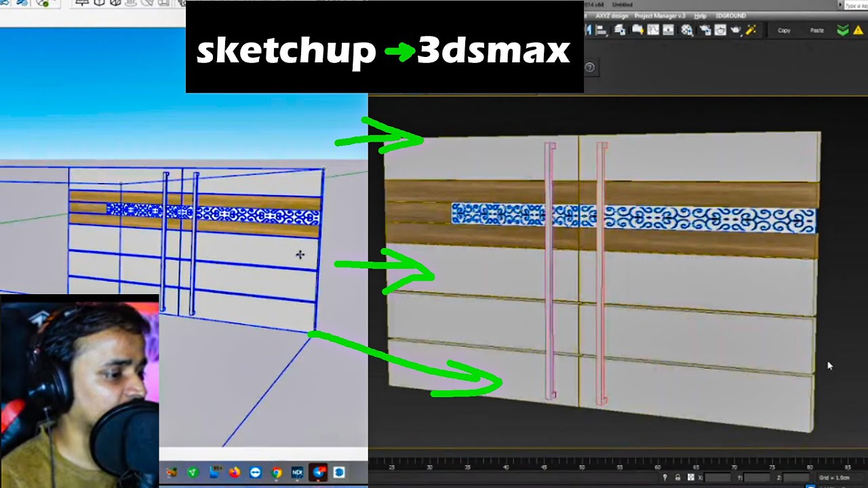The width and height of the screenshot is (868, 488).
Task: Open the Schematic View icon
Action: point(669,30)
